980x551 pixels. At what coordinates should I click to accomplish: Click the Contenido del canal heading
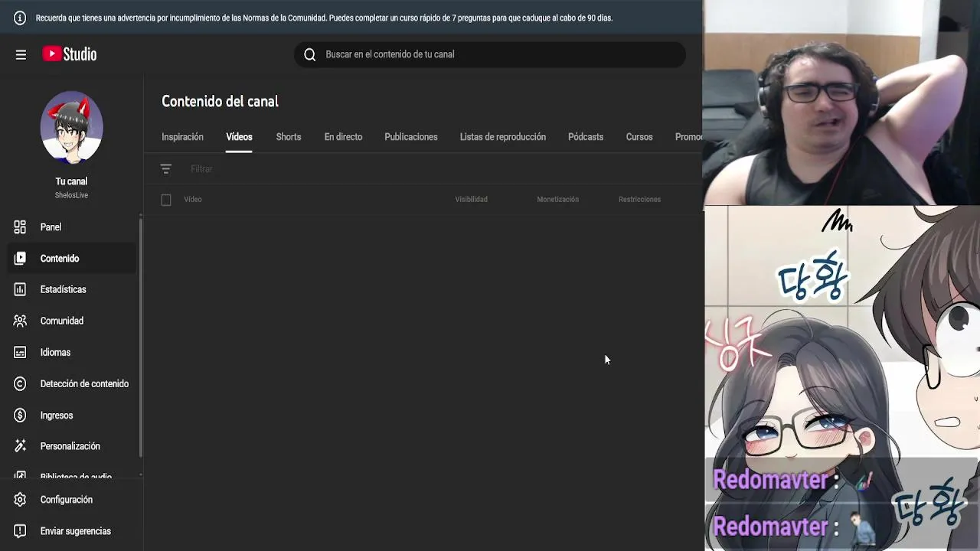[220, 102]
